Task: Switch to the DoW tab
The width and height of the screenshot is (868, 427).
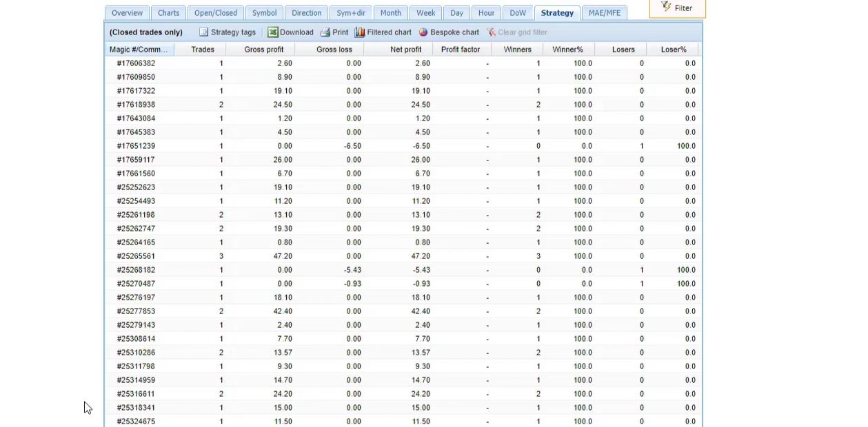Action: pos(517,13)
